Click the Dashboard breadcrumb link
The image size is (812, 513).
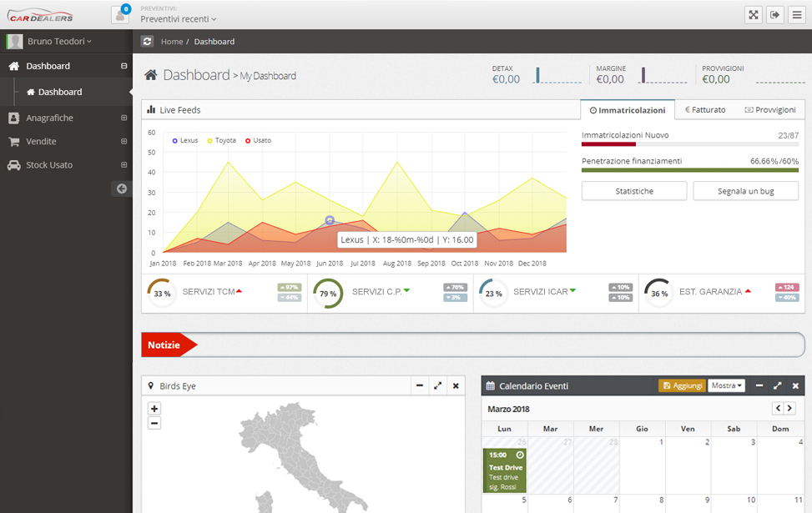pos(214,42)
